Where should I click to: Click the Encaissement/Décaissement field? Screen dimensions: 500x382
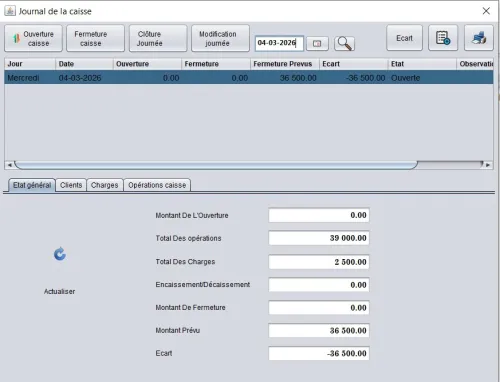(x=319, y=285)
